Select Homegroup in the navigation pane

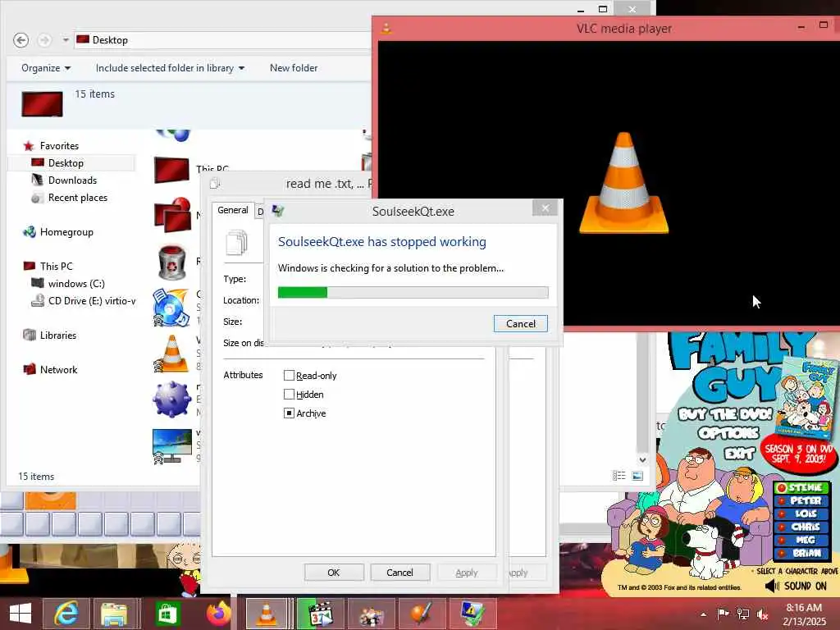coord(66,232)
